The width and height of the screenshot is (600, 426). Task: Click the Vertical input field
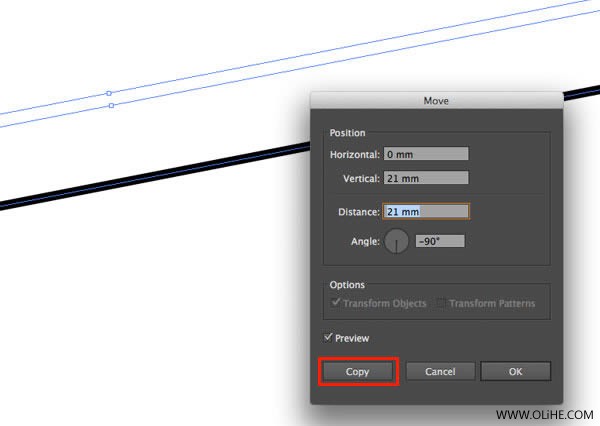pyautogui.click(x=426, y=178)
